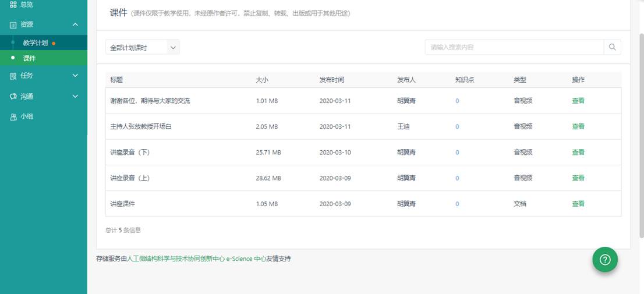Expand the 沟通 section chevron
This screenshot has height=294, width=644.
pyautogui.click(x=75, y=97)
